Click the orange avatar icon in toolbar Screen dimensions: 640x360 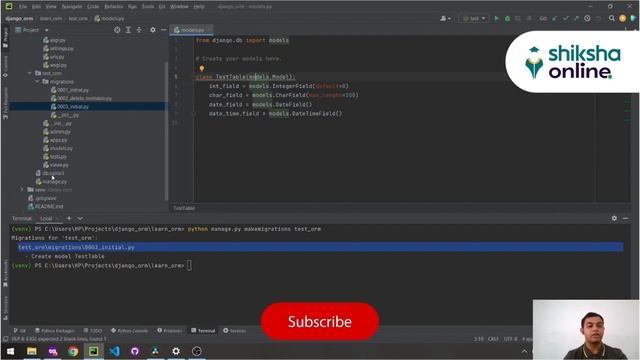pos(622,18)
